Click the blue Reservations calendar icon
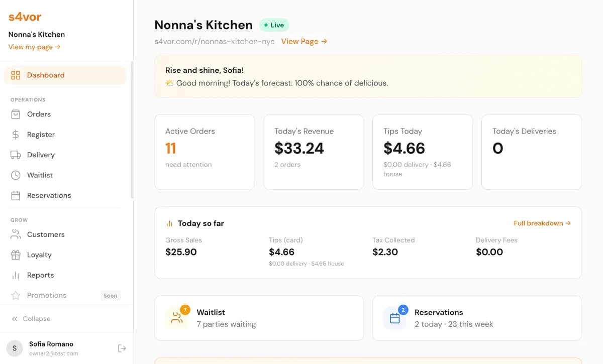The image size is (603, 364). pos(395,318)
